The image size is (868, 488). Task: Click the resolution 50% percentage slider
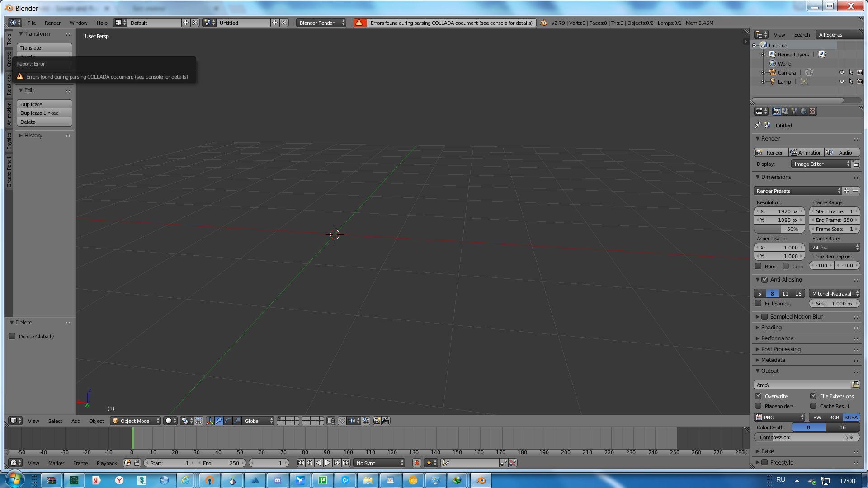(x=779, y=229)
